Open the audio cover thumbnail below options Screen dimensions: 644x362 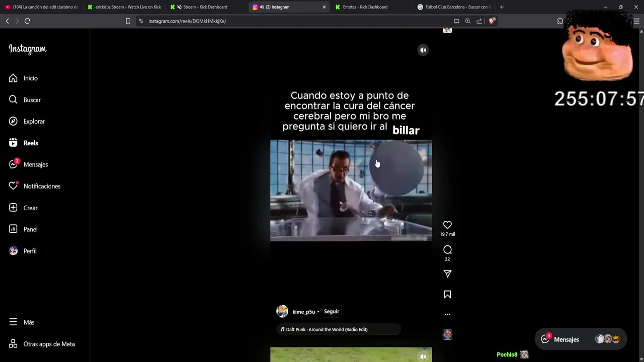(447, 335)
